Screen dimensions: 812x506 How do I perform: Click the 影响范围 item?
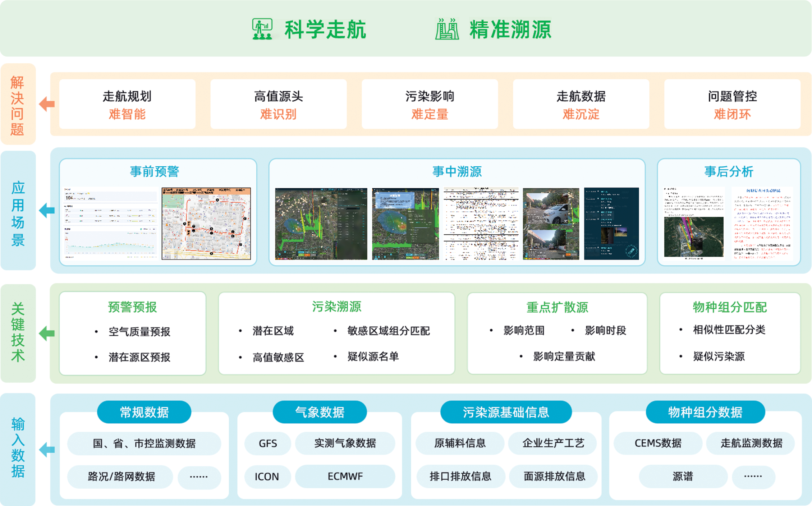click(x=524, y=330)
